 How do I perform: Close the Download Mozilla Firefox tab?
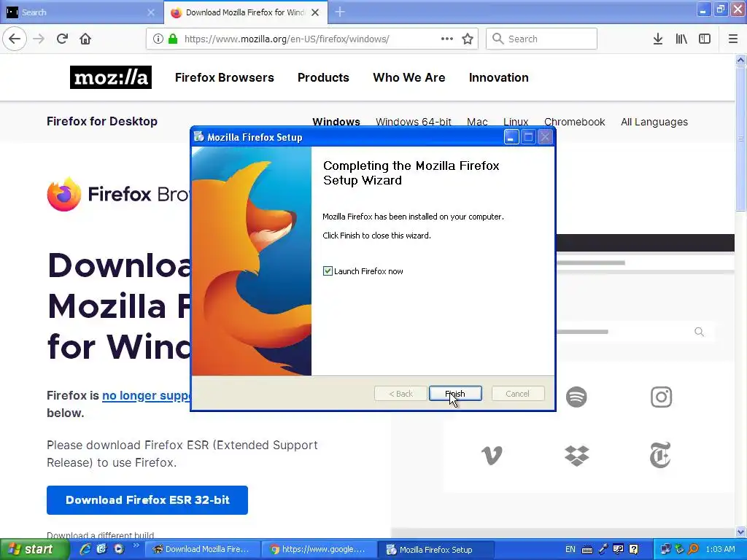tap(315, 12)
